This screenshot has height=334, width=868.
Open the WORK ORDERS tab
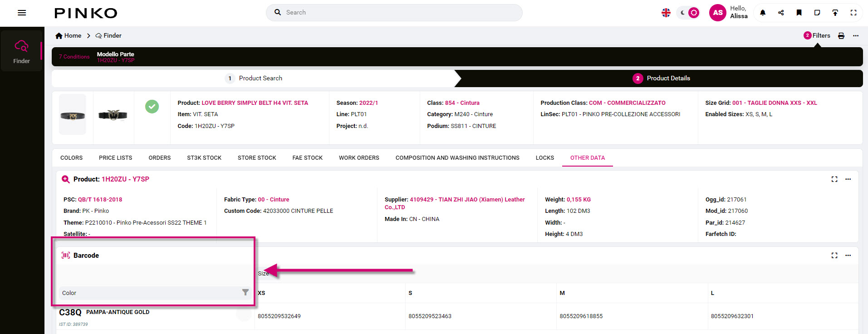coord(359,158)
